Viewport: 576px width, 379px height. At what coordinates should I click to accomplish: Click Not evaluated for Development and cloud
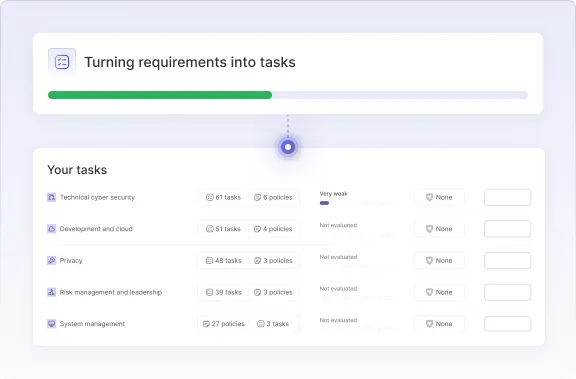coord(338,225)
